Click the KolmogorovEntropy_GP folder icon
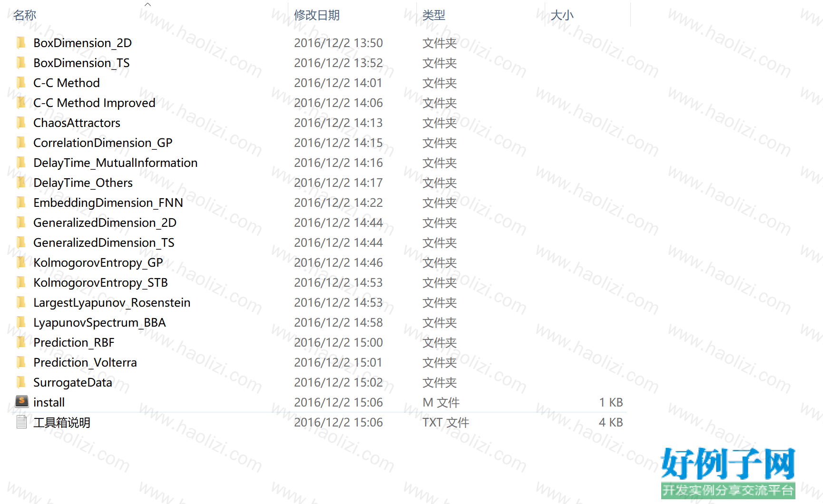The height and width of the screenshot is (504, 823). [x=21, y=262]
